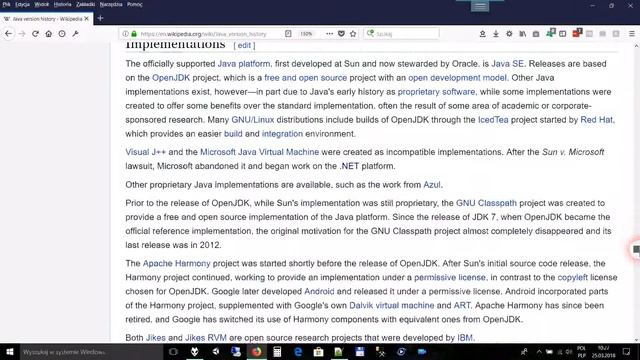Image resolution: width=640 pixels, height=360 pixels.
Task: Open the Java platform link
Action: [244, 64]
